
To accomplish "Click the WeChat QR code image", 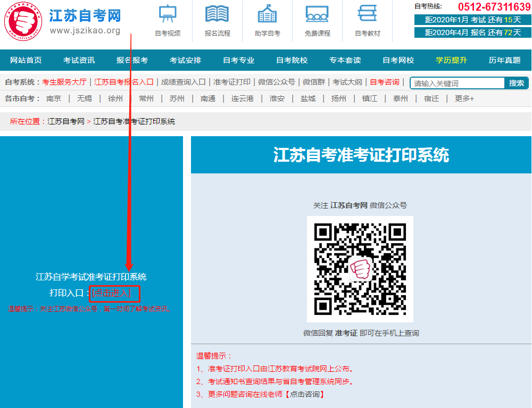I will tap(360, 269).
